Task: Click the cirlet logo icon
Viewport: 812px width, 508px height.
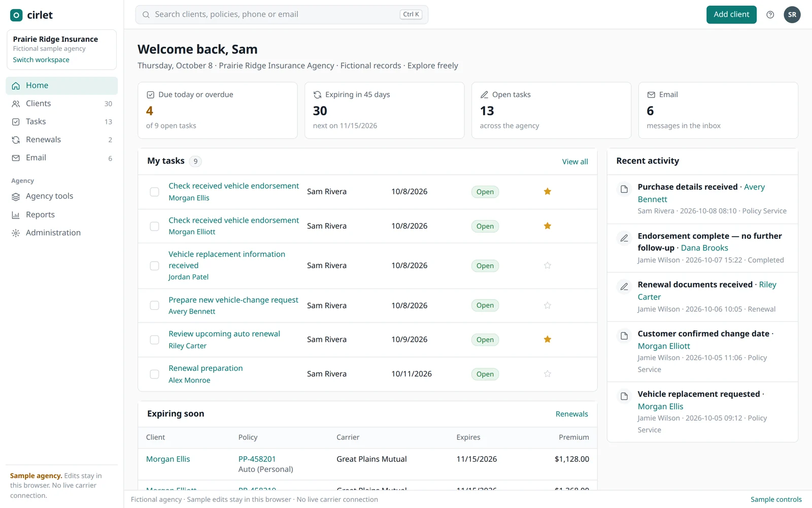Action: click(x=16, y=15)
